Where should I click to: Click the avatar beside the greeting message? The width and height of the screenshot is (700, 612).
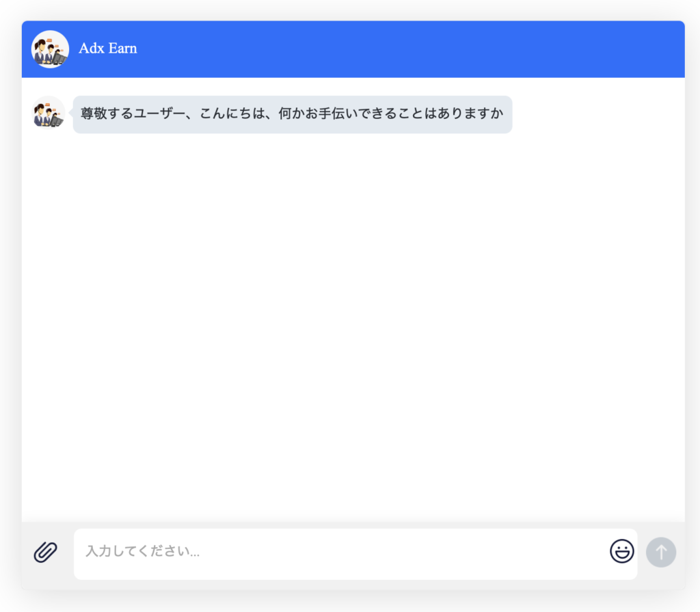pyautogui.click(x=49, y=113)
